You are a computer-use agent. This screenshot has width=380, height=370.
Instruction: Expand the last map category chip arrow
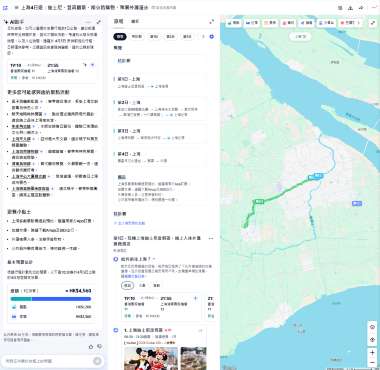click(x=359, y=23)
